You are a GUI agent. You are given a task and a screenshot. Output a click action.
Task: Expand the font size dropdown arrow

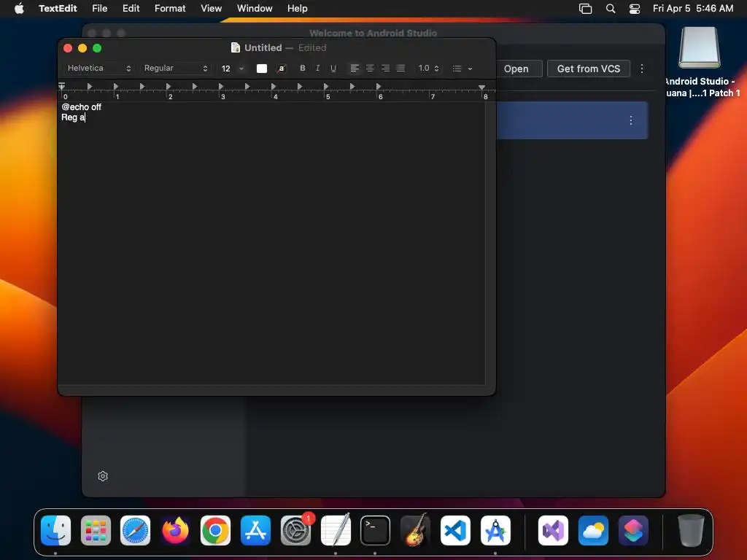(x=241, y=68)
